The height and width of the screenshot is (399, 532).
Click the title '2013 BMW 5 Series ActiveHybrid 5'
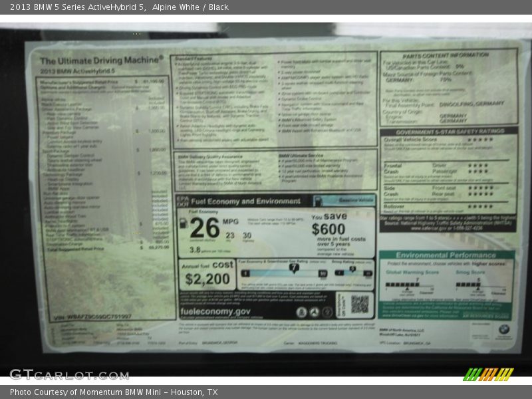point(78,7)
